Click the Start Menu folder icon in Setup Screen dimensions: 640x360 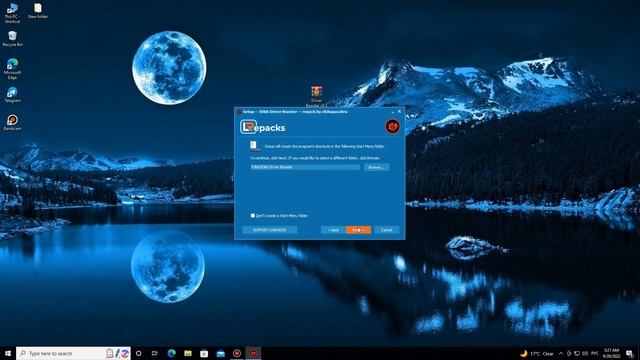254,146
